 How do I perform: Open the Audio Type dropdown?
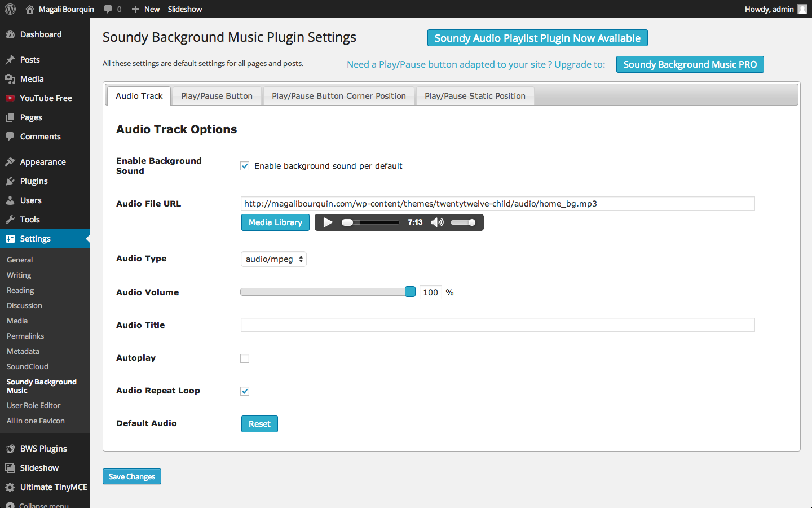273,259
